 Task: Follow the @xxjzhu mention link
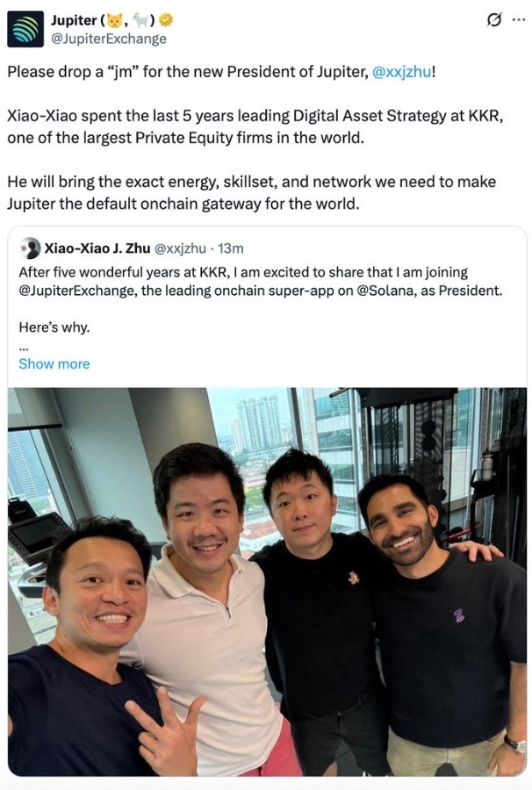pyautogui.click(x=401, y=72)
